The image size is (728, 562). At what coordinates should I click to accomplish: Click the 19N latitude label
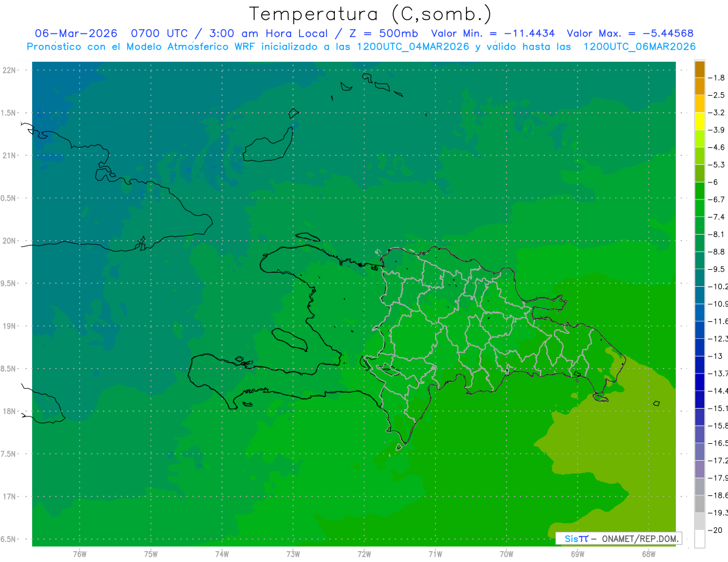click(x=10, y=326)
